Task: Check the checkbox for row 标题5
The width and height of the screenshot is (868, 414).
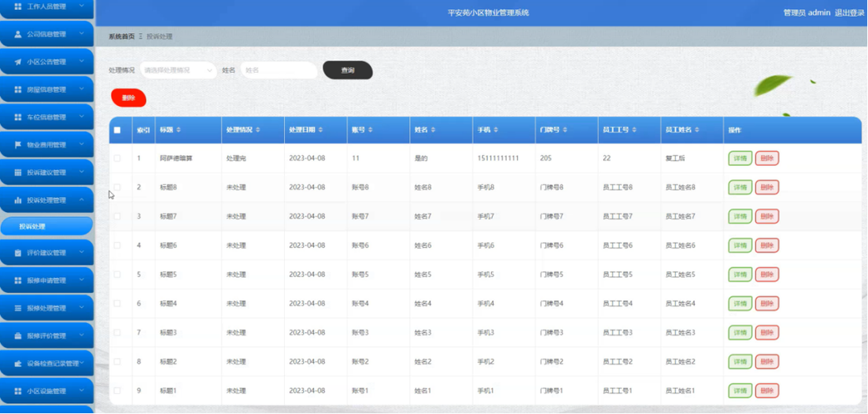Action: 117,275
